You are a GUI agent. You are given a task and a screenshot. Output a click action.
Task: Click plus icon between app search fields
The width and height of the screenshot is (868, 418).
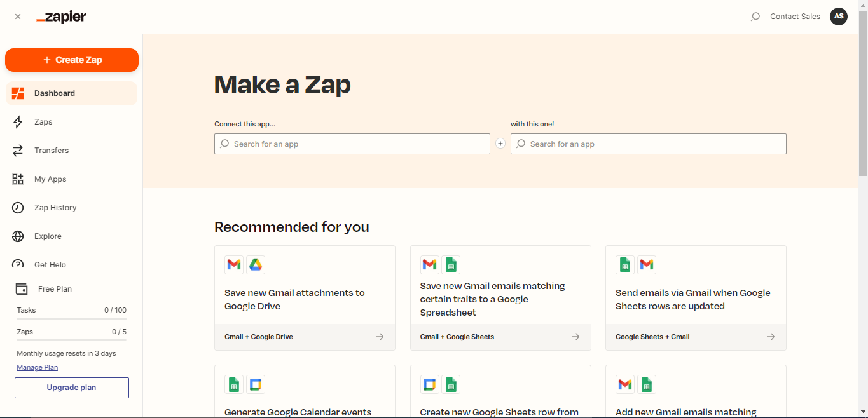[500, 144]
